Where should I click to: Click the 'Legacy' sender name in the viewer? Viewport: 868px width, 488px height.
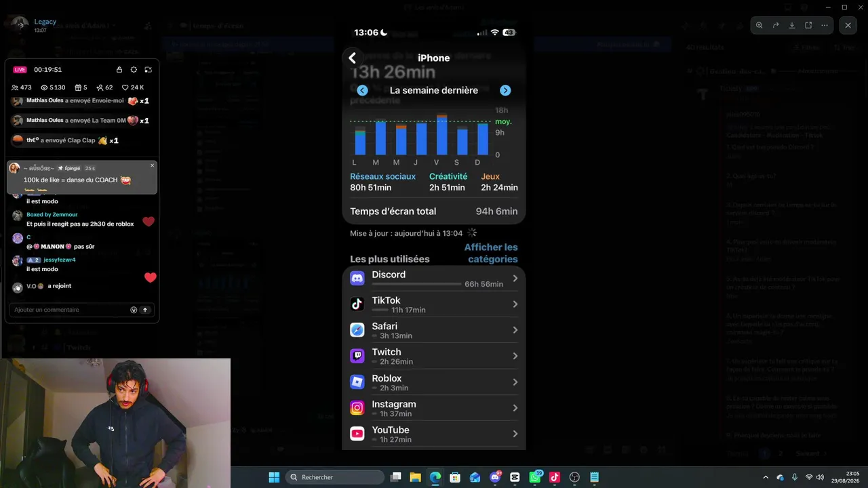point(45,22)
